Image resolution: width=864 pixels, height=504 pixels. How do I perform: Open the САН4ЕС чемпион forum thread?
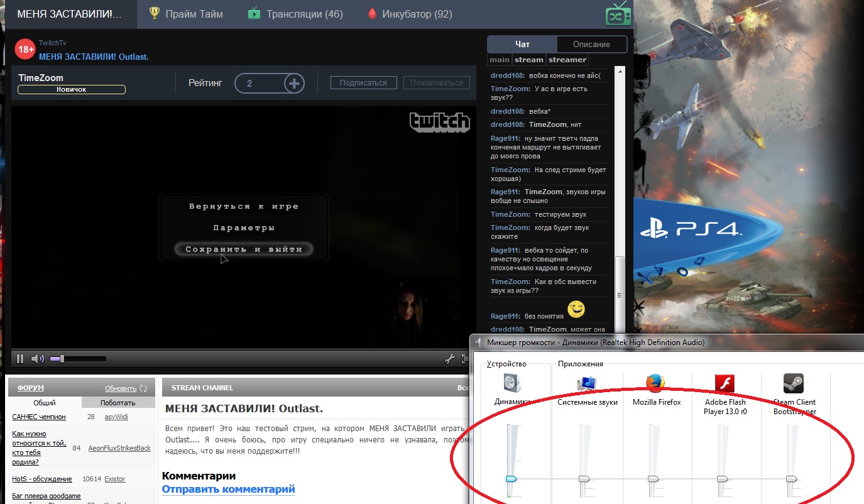(x=39, y=417)
